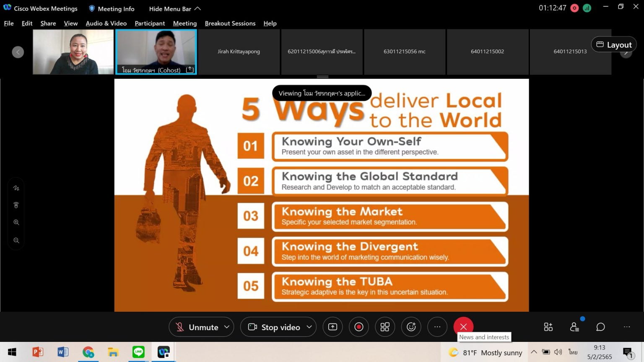Zoom out of shared content
Image resolution: width=644 pixels, height=362 pixels.
click(16, 240)
